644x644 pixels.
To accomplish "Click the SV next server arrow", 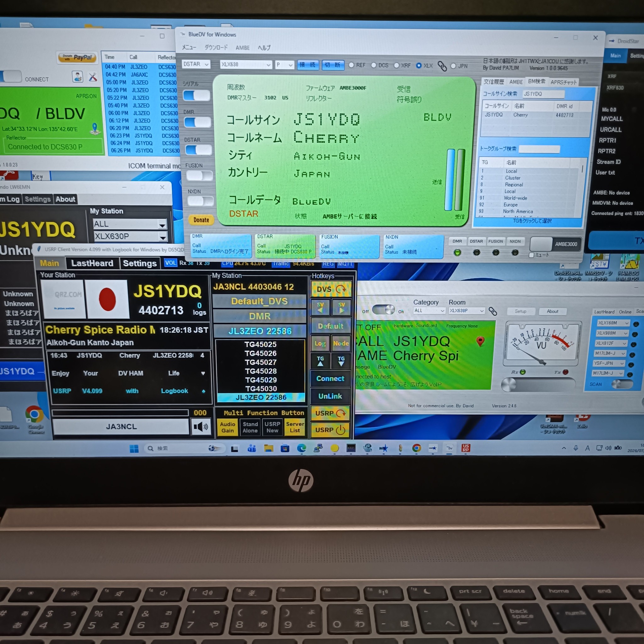I will pos(341,307).
